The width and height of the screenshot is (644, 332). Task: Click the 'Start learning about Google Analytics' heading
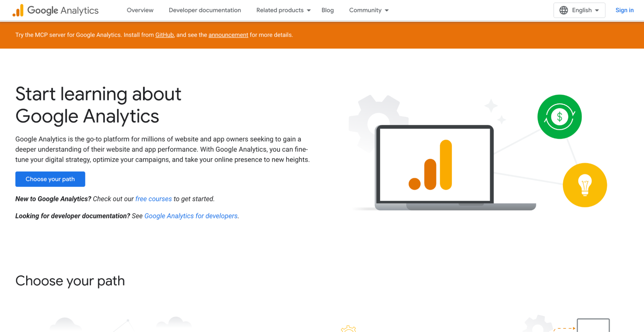click(98, 105)
